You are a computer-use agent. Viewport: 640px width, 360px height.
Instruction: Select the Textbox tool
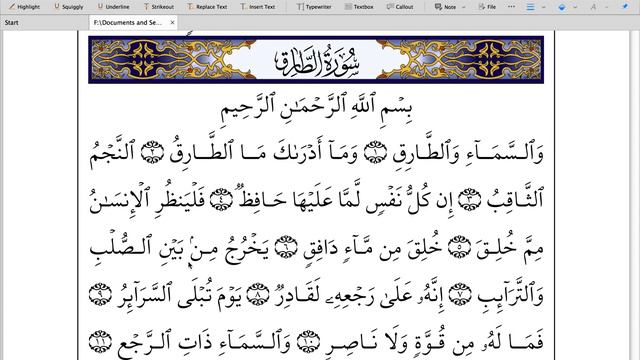coord(359,7)
